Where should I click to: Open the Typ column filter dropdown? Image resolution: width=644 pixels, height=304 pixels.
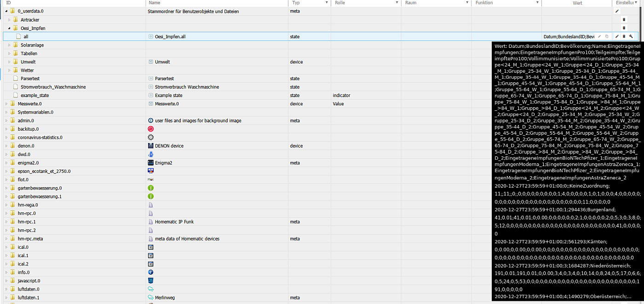point(326,3)
